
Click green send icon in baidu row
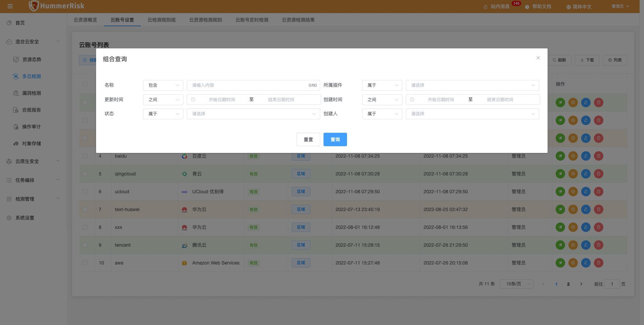coord(560,156)
